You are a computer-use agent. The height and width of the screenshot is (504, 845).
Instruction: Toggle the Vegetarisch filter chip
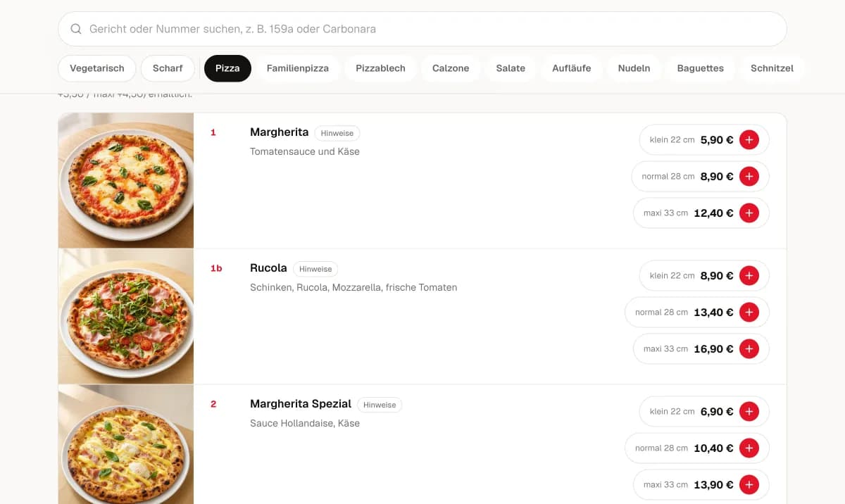click(97, 68)
